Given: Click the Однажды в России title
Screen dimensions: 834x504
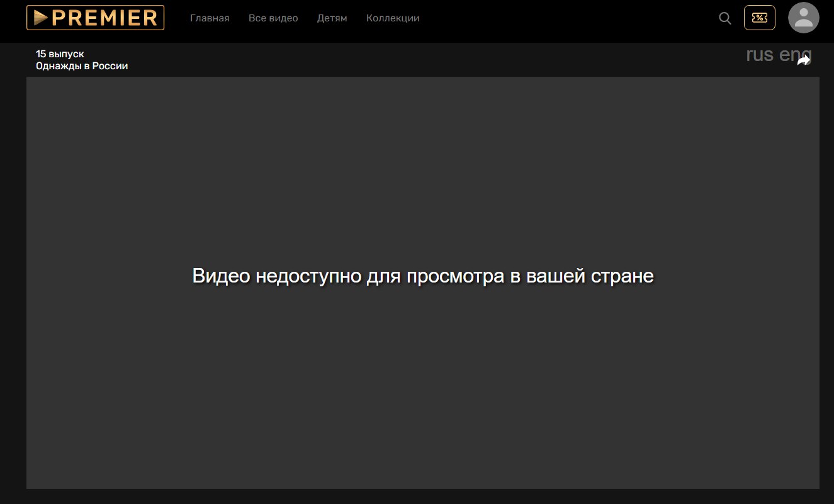Looking at the screenshot, I should (x=82, y=66).
